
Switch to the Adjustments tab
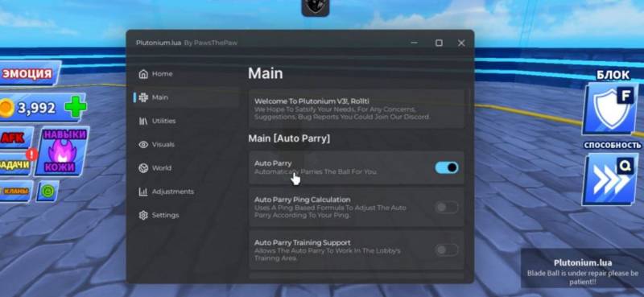(187, 192)
